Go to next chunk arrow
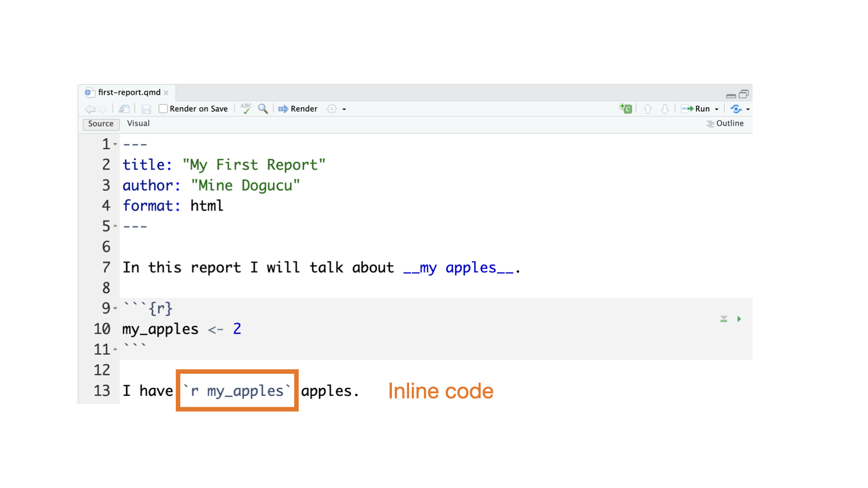Image resolution: width=868 pixels, height=488 pixels. point(665,109)
